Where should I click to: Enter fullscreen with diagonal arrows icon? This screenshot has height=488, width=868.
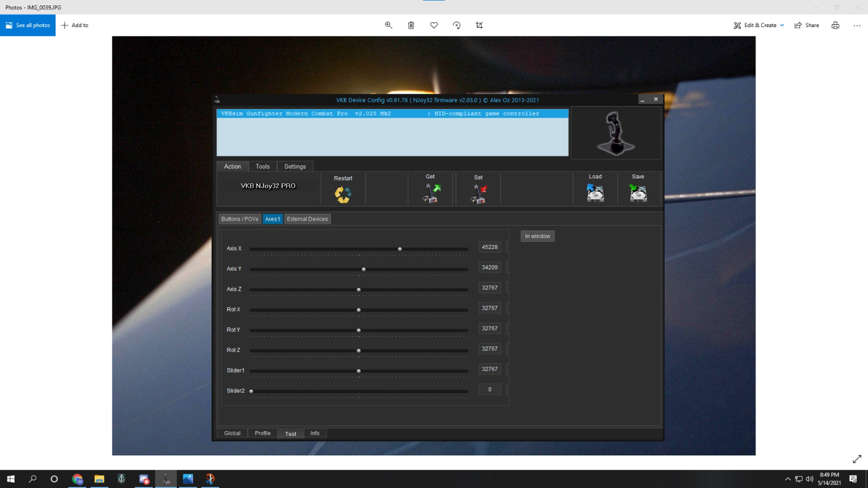pos(857,459)
